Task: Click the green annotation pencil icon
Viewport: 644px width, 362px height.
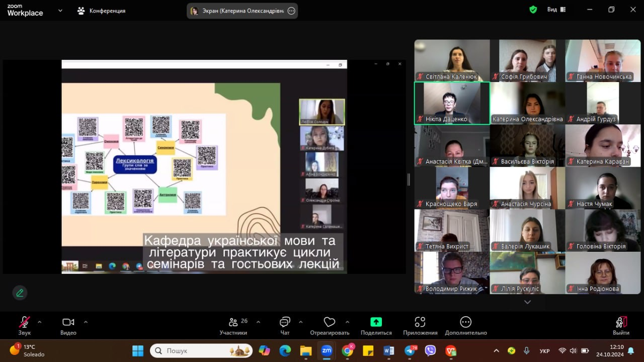Action: 20,293
